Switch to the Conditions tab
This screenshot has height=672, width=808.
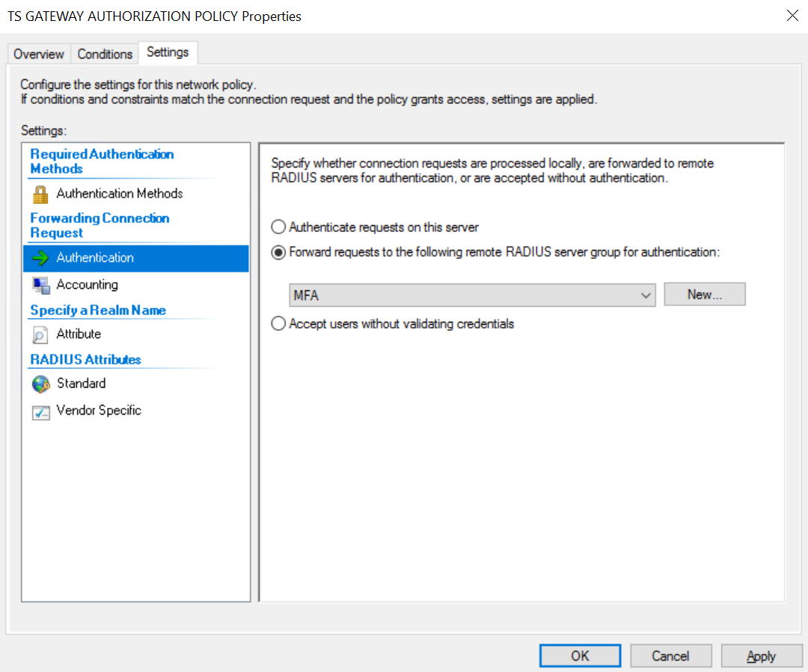coord(104,53)
